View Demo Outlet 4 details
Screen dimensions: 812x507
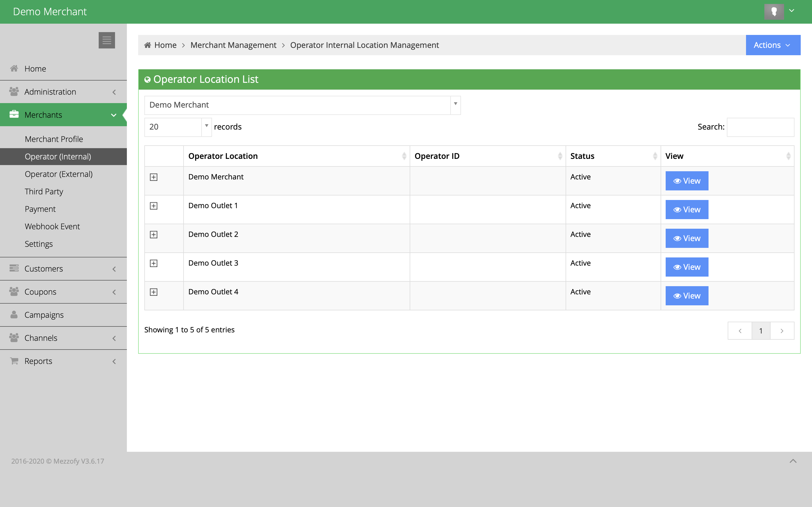coord(687,296)
